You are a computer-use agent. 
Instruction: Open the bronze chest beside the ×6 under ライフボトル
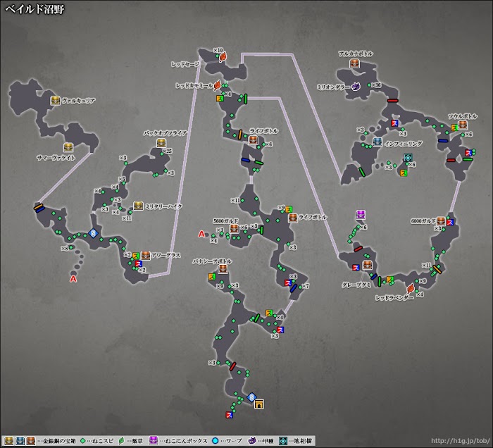[x=252, y=140]
